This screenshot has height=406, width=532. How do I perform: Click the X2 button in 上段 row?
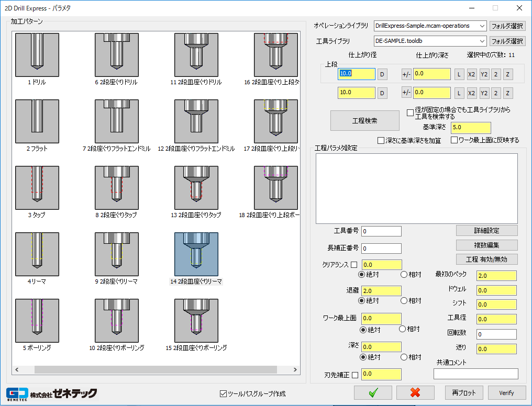click(x=471, y=74)
